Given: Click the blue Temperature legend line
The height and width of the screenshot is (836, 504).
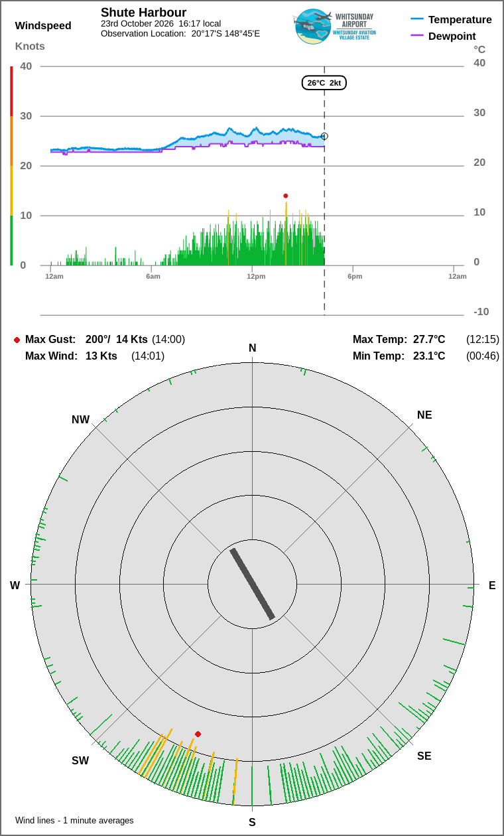Looking at the screenshot, I should point(417,20).
